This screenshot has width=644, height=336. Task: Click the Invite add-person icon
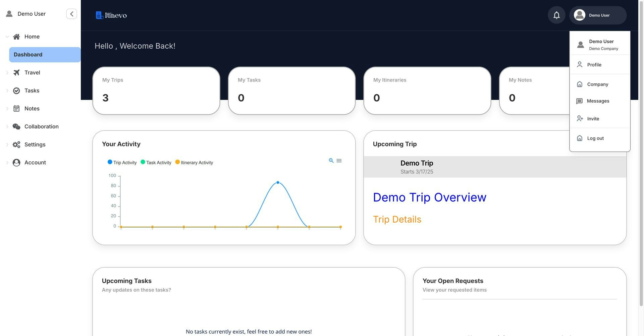tap(580, 118)
